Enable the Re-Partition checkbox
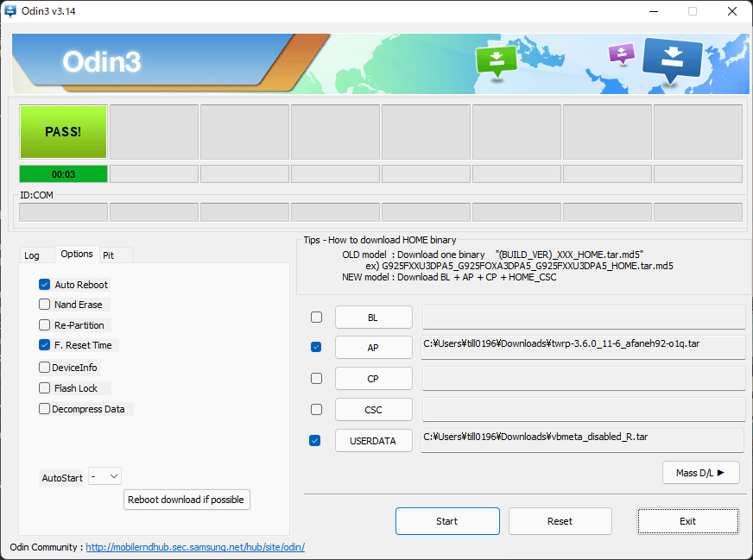The height and width of the screenshot is (560, 753). pyautogui.click(x=45, y=325)
